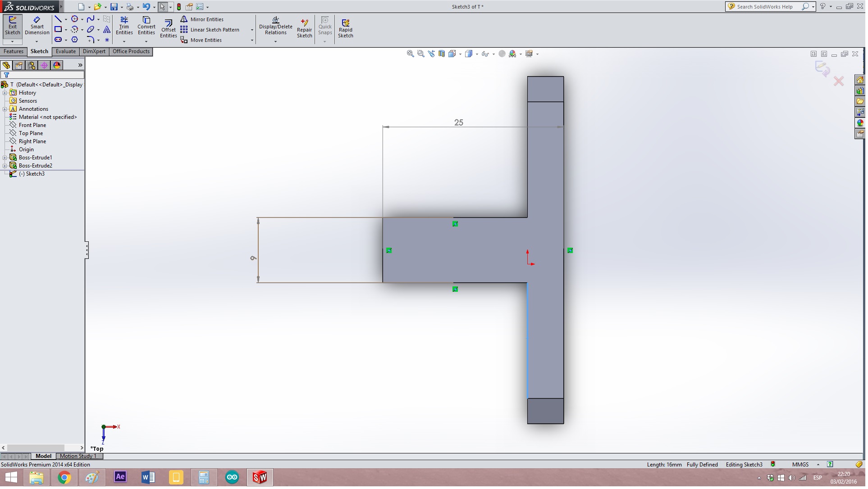Open Display/Delete Relations dropdown arrow
The width and height of the screenshot is (868, 489).
point(276,42)
